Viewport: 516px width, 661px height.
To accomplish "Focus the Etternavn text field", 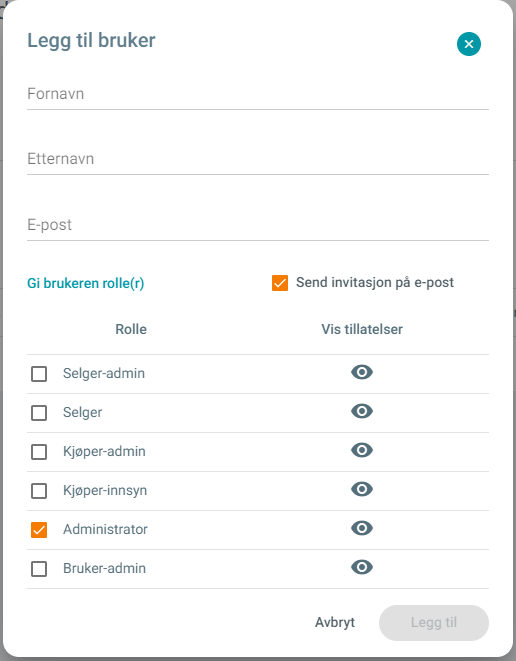I will (x=258, y=160).
